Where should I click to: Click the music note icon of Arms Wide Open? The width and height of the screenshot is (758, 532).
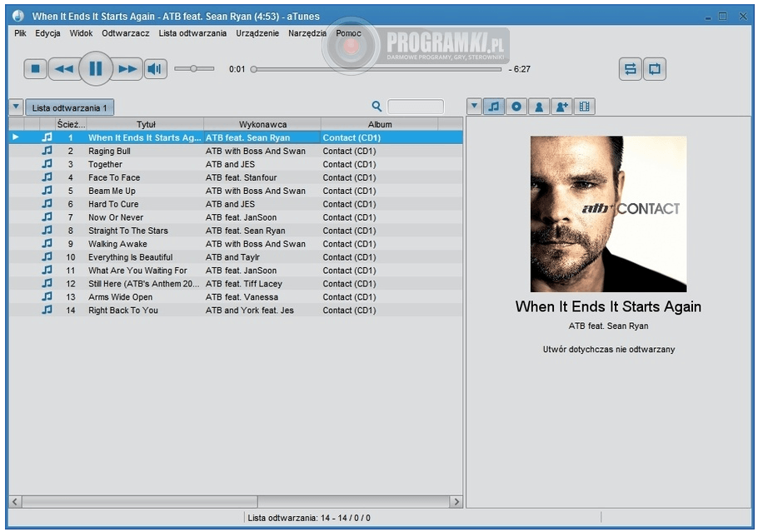tap(47, 296)
